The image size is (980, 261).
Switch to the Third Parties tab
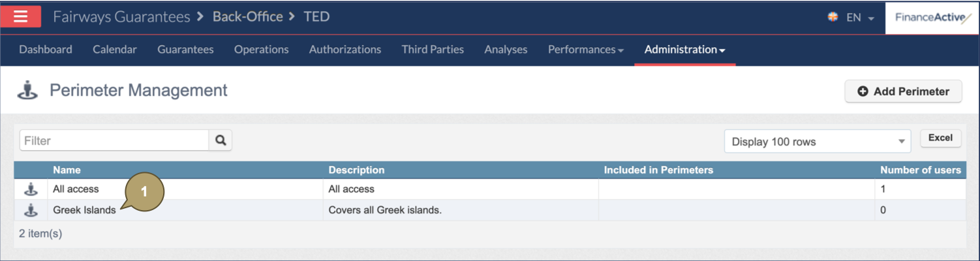pos(433,50)
